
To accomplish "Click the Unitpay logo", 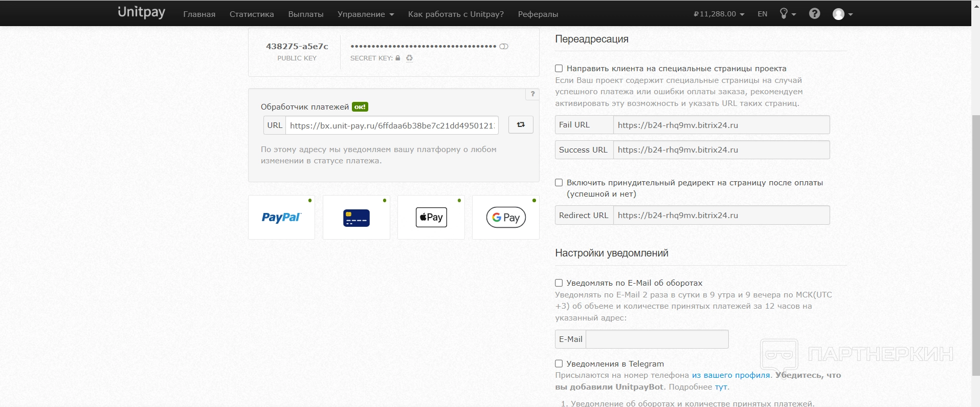I will [x=142, y=13].
